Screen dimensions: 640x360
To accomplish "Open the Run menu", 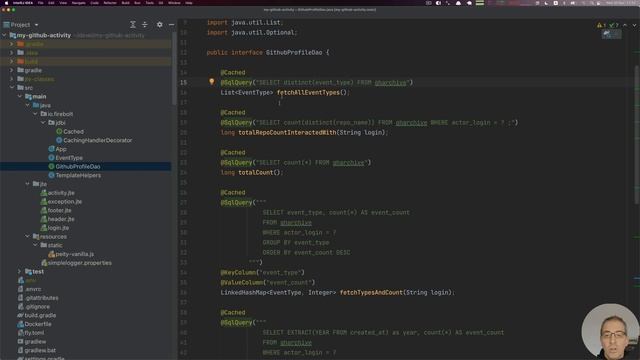I will point(137,3).
